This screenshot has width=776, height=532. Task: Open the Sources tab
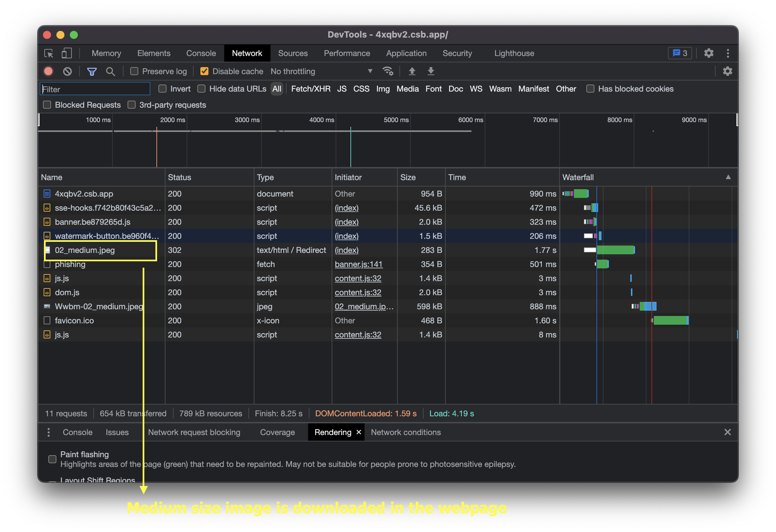pos(293,53)
